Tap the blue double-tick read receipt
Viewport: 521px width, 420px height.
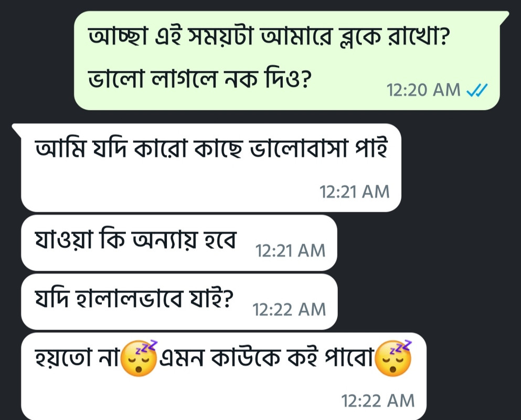click(477, 90)
